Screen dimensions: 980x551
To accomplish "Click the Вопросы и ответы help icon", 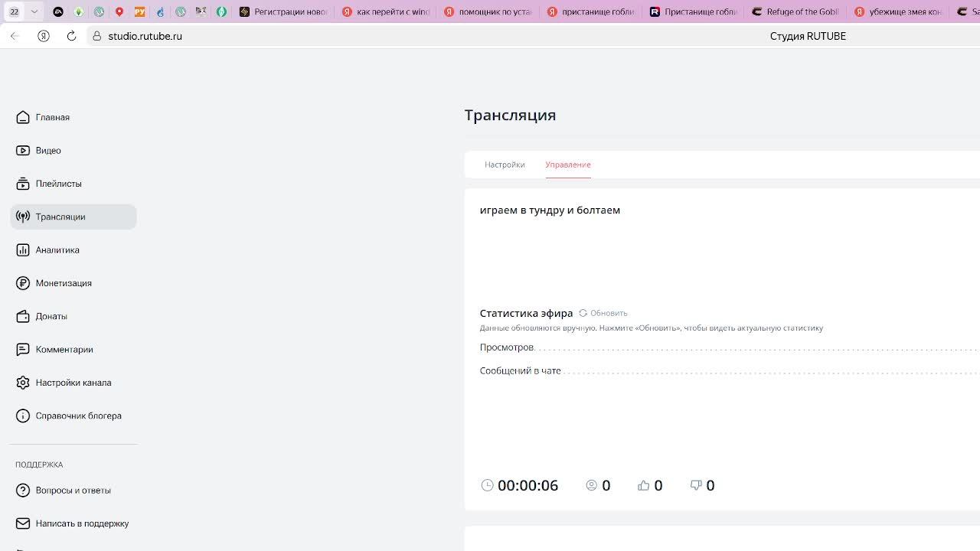I will coord(23,490).
